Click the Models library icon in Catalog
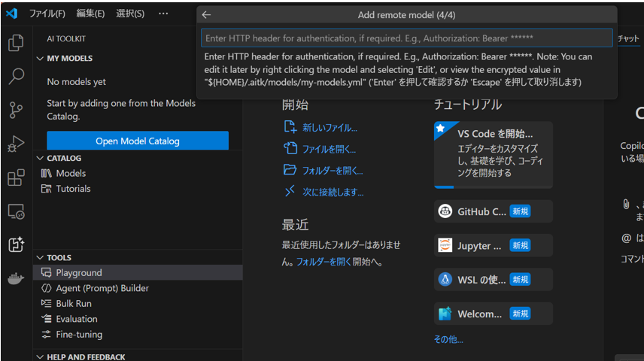 pyautogui.click(x=46, y=173)
